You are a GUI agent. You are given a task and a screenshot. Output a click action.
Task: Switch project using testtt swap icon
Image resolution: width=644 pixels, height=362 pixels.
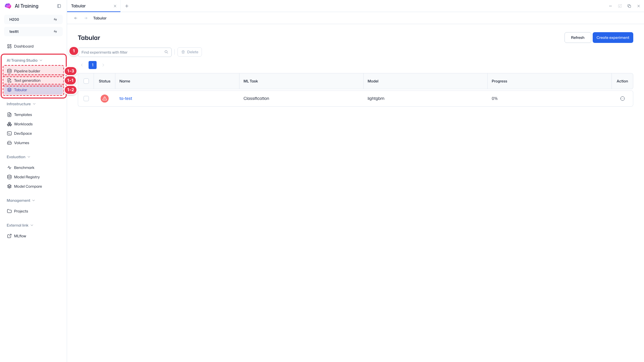tap(55, 32)
